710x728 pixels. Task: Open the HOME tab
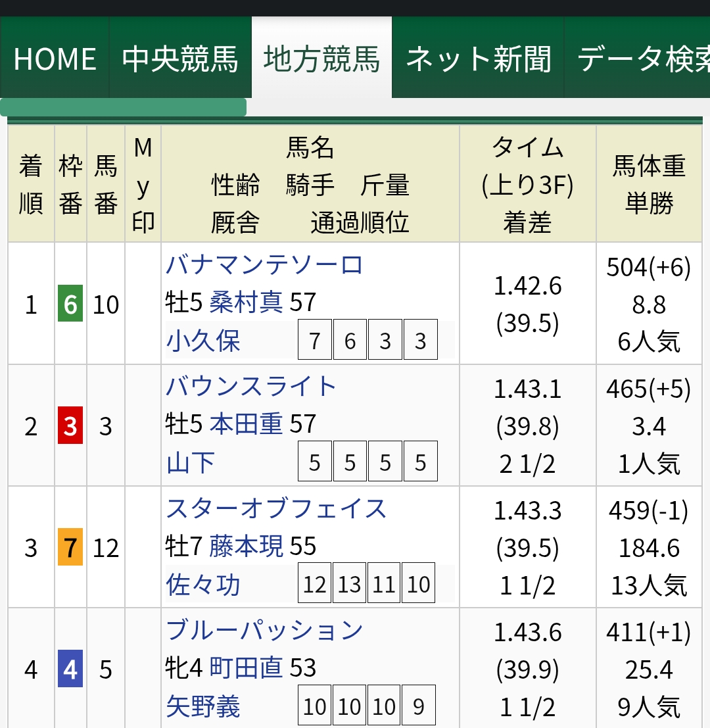pos(55,59)
